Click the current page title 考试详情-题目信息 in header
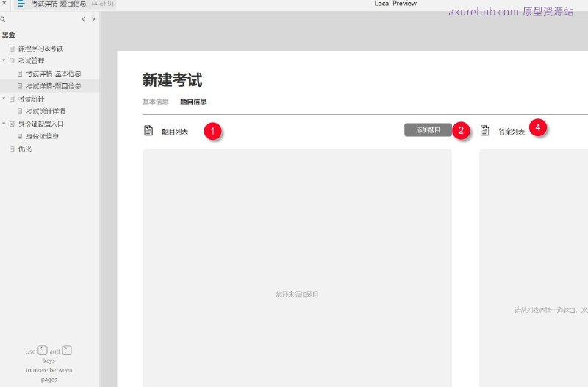 (x=59, y=4)
